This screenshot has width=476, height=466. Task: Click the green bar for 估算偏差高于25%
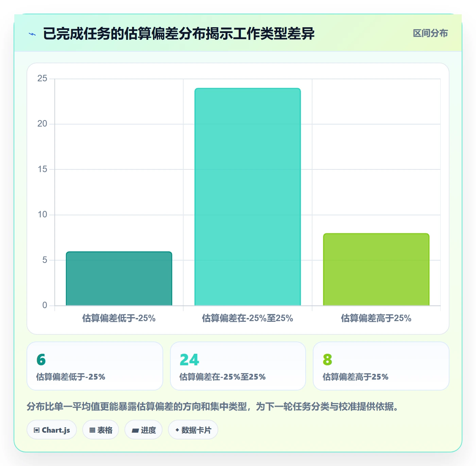click(x=376, y=269)
